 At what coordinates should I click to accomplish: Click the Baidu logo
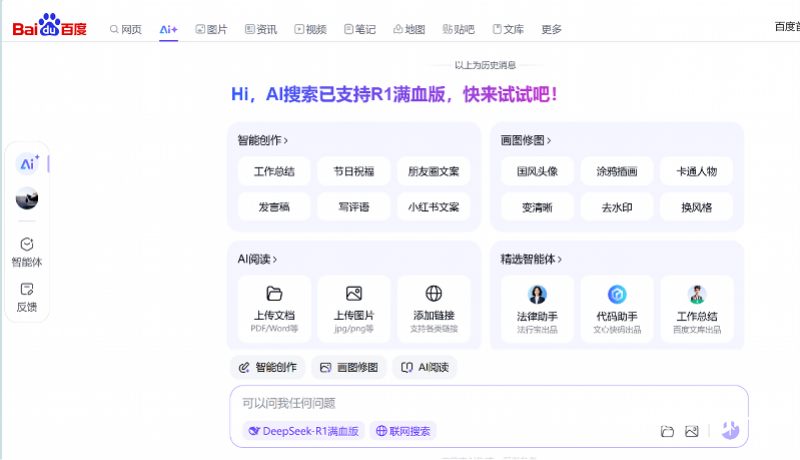tap(49, 25)
